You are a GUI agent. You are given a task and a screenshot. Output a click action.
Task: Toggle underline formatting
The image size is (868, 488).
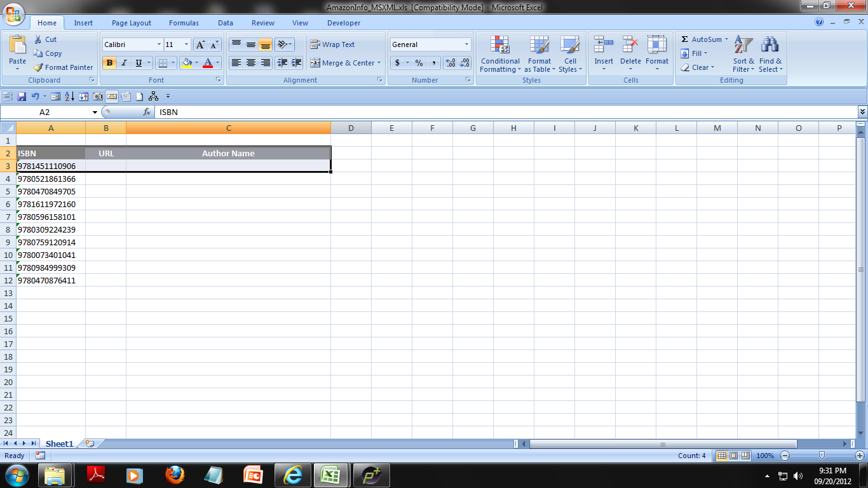tap(137, 63)
